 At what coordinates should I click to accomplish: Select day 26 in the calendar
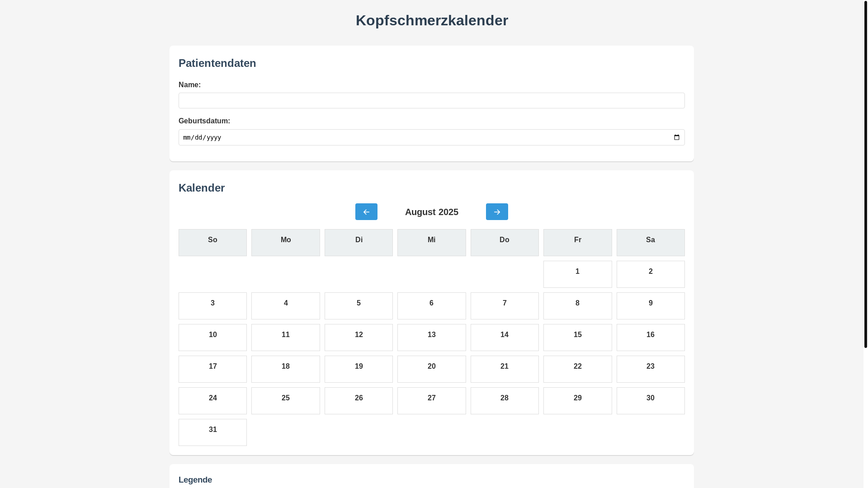pos(359,401)
